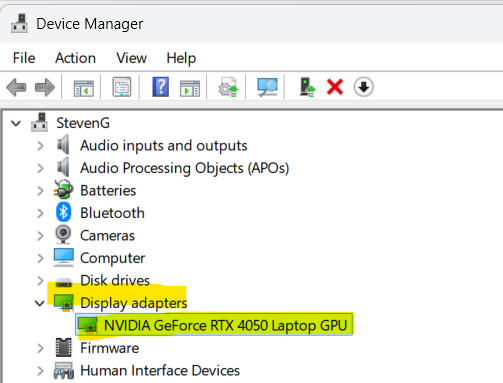Toggle the show/hide action pane icon
This screenshot has height=383, width=503.
190,88
